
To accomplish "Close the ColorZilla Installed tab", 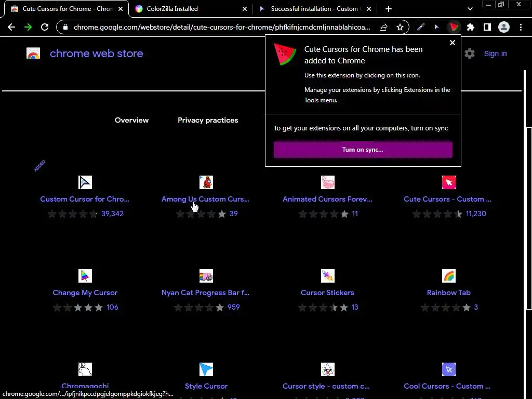I will (245, 9).
